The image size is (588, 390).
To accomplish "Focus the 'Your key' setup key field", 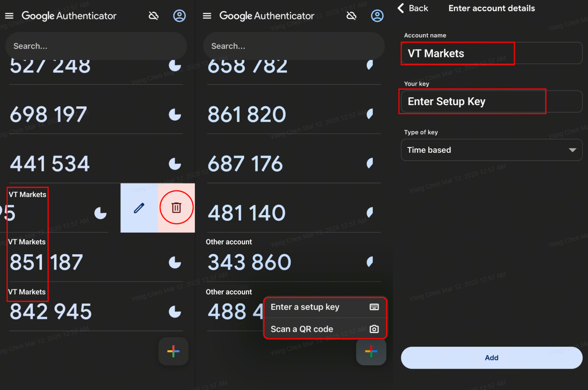I will pyautogui.click(x=491, y=101).
